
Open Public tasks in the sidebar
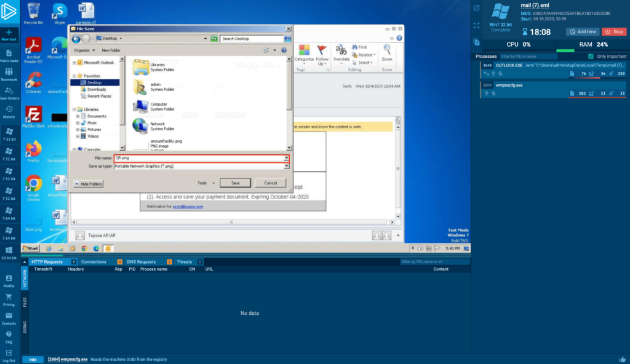(x=9, y=54)
